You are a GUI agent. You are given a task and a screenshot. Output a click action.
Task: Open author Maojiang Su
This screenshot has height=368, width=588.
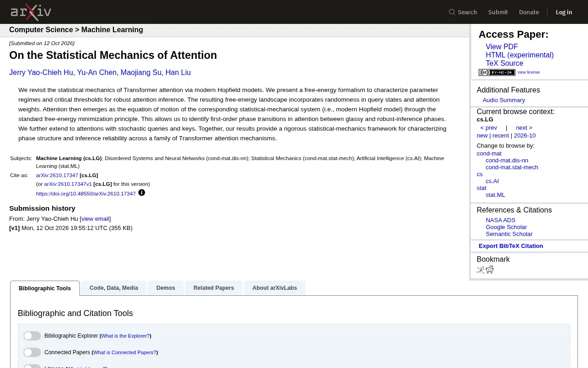tap(141, 73)
